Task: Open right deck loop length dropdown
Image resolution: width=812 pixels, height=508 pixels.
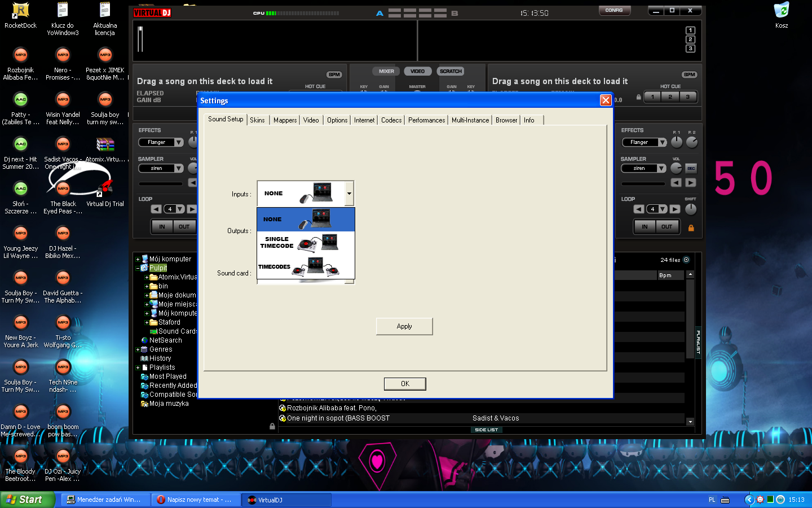Action: (x=663, y=209)
